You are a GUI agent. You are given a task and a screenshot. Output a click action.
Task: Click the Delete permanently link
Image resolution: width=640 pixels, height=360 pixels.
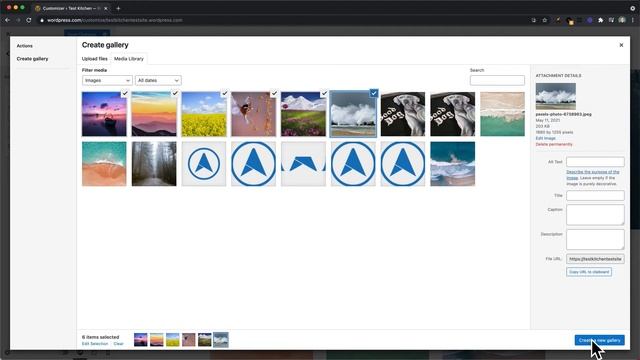554,144
